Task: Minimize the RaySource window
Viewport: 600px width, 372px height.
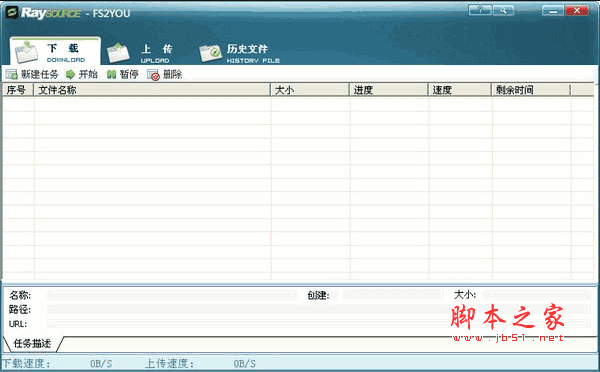Action: tap(553, 10)
